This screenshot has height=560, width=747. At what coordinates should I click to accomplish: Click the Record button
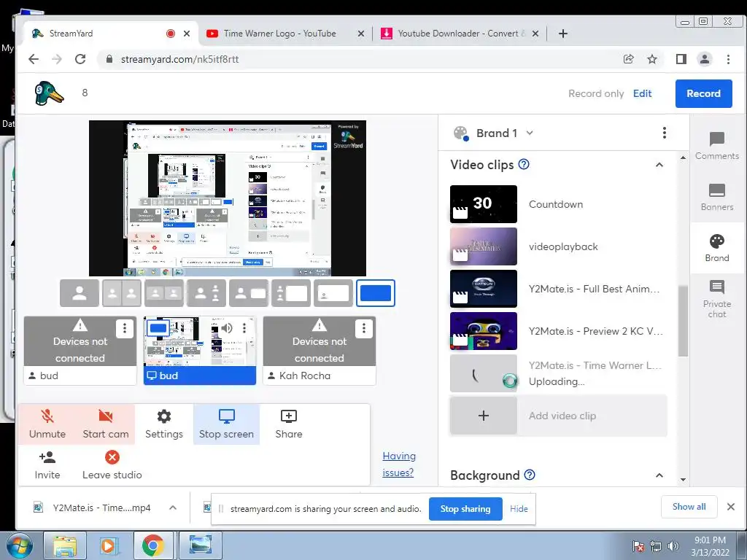tap(703, 93)
